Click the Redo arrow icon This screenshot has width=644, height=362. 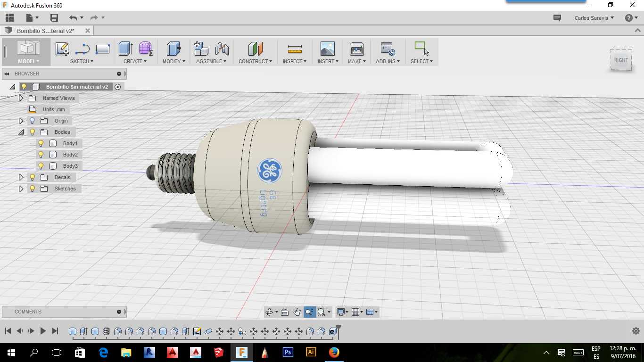(x=94, y=18)
